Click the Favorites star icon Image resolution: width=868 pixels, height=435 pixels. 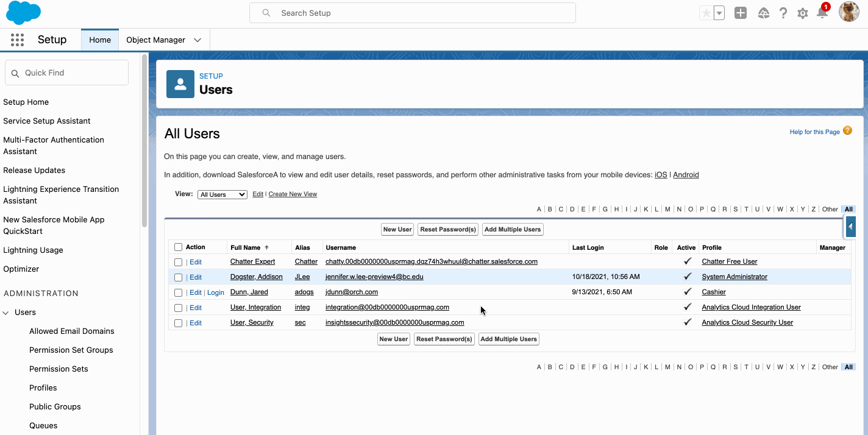706,13
